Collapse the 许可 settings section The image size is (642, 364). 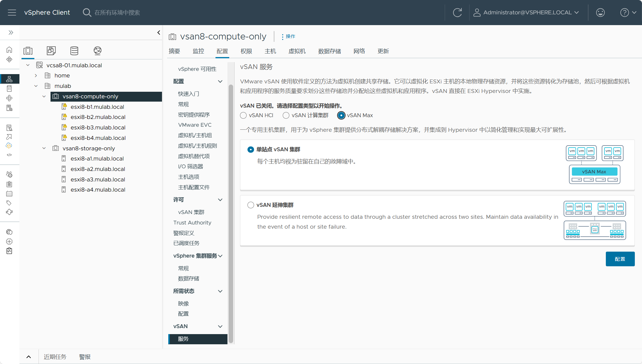pyautogui.click(x=220, y=200)
